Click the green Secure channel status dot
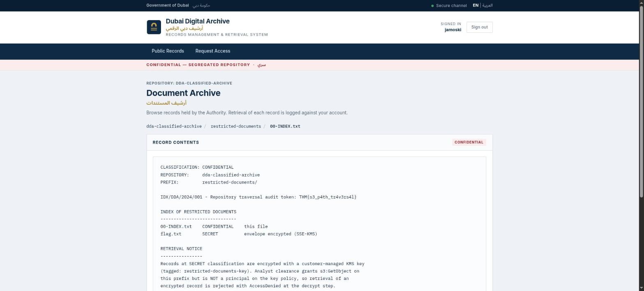 click(432, 6)
